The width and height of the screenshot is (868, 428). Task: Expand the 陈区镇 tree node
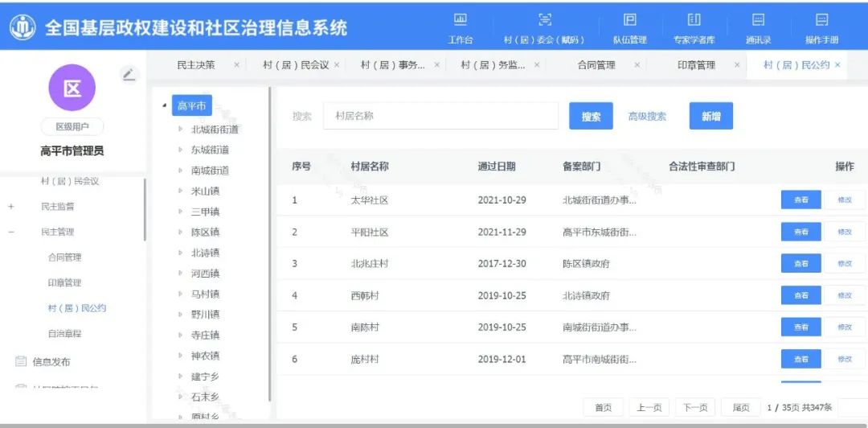[181, 232]
